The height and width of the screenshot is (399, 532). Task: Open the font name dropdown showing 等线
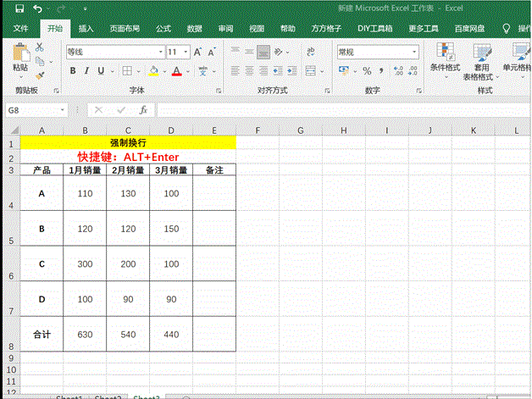[x=113, y=52]
